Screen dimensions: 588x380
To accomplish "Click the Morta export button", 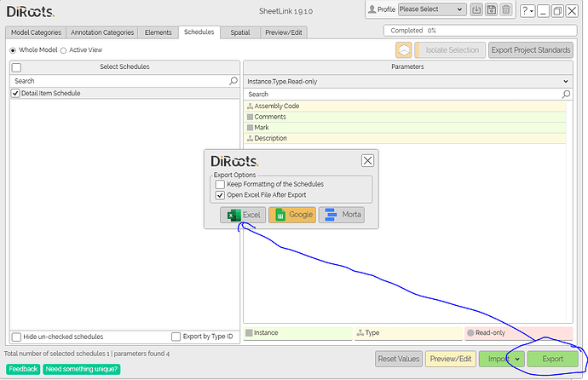I will 342,215.
